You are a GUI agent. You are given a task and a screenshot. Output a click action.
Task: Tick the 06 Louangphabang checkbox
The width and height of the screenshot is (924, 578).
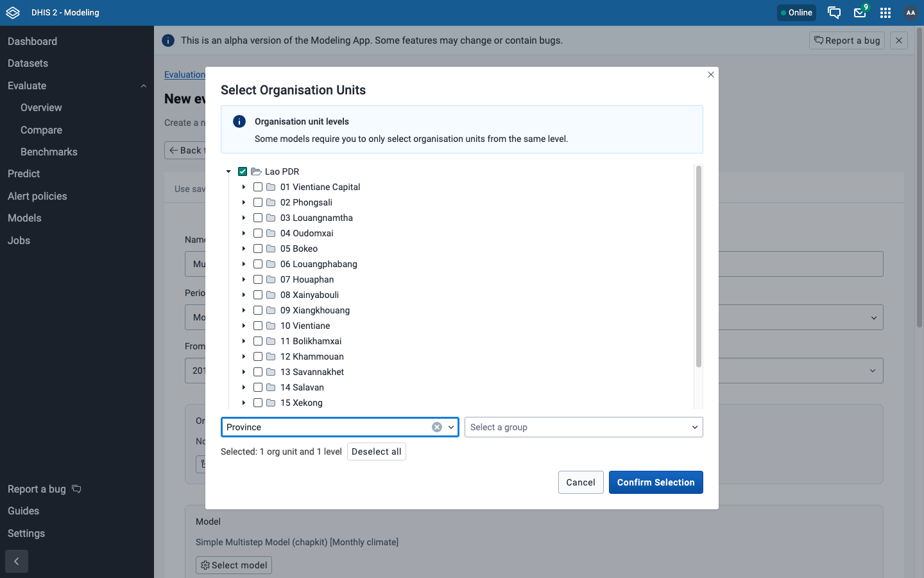tap(258, 264)
